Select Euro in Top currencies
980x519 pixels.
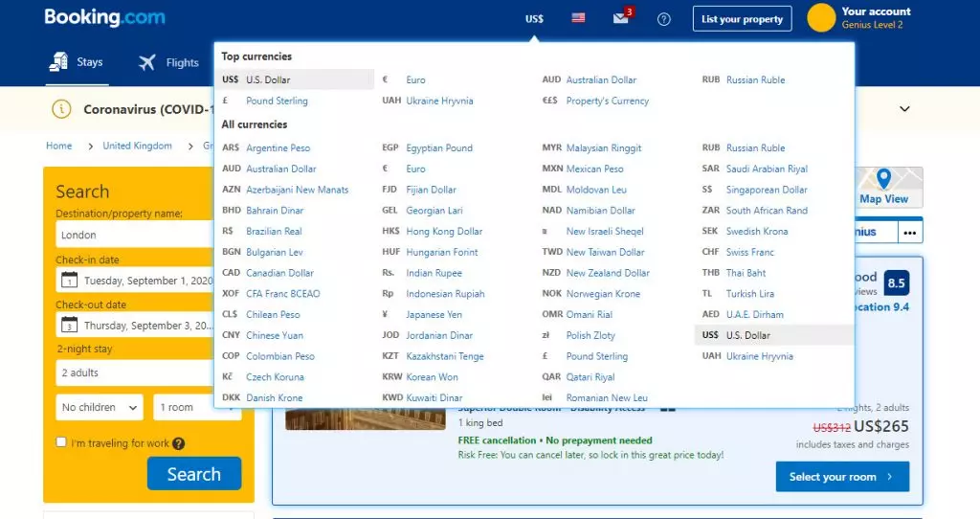pos(415,80)
